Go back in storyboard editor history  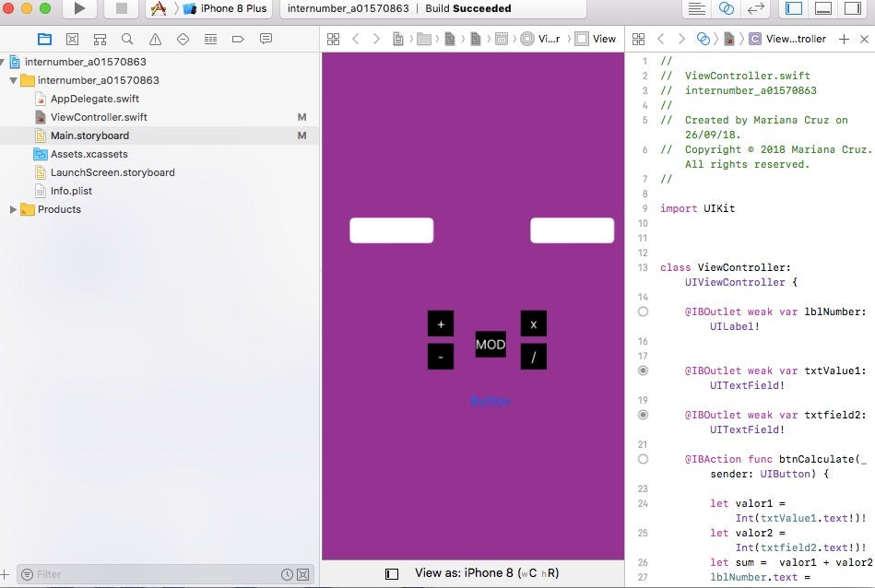[356, 39]
